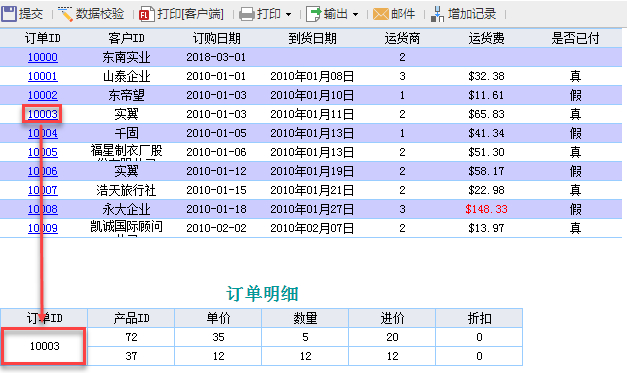Click the 单价 header in detail table

pos(218,318)
